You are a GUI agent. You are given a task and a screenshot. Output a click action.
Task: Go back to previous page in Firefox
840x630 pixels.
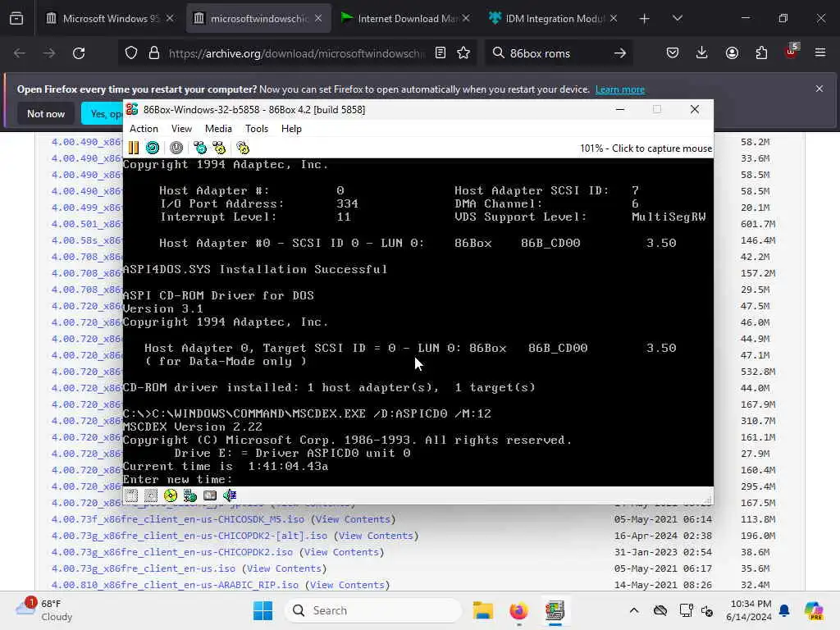pyautogui.click(x=20, y=53)
